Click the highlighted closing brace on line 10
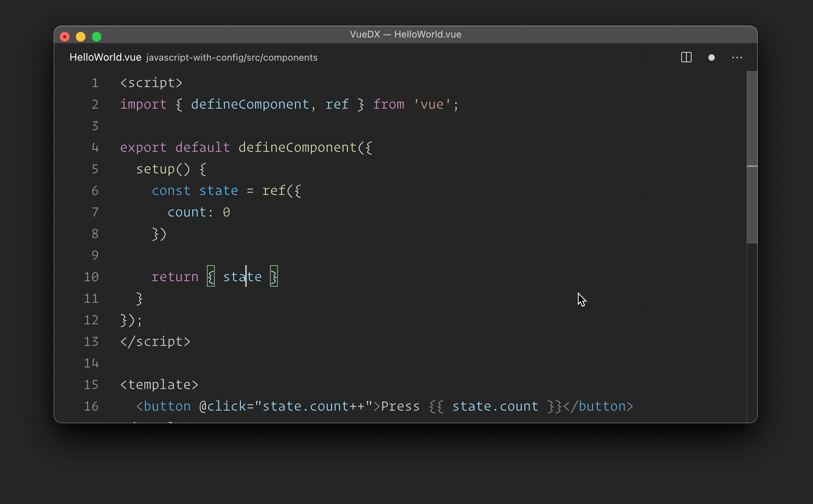Viewport: 813px width, 504px height. [274, 276]
